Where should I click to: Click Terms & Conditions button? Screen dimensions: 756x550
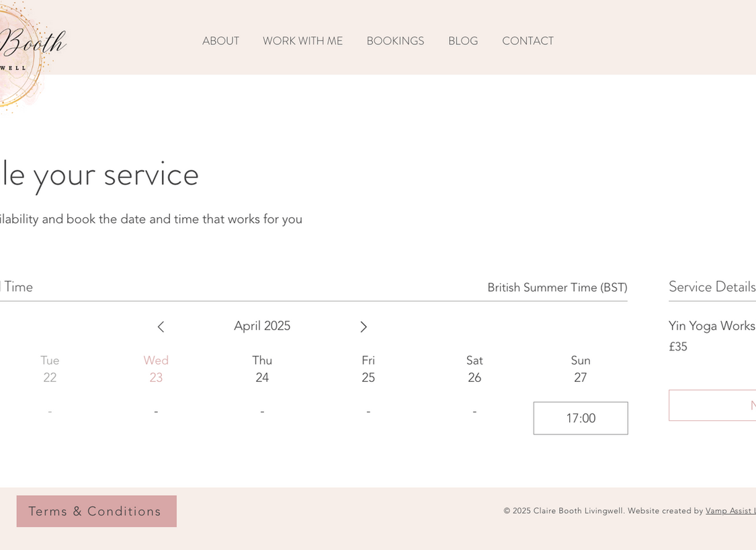point(96,511)
